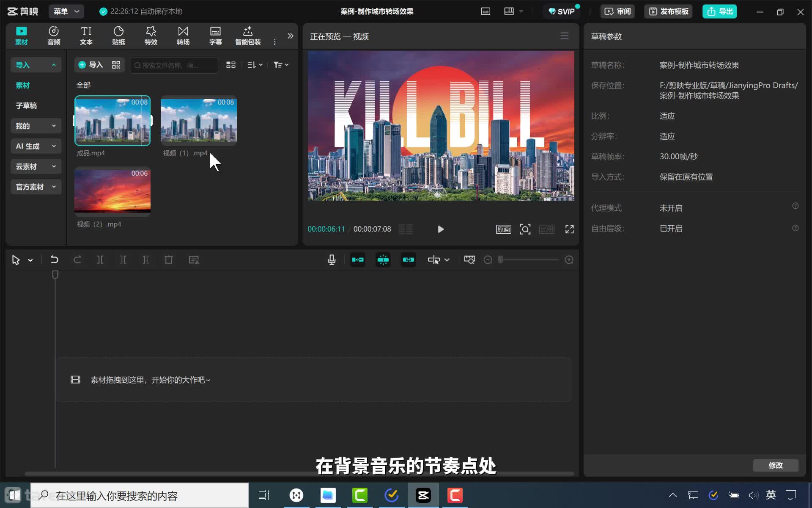
Task: Open the 音频 audio tab
Action: click(54, 36)
